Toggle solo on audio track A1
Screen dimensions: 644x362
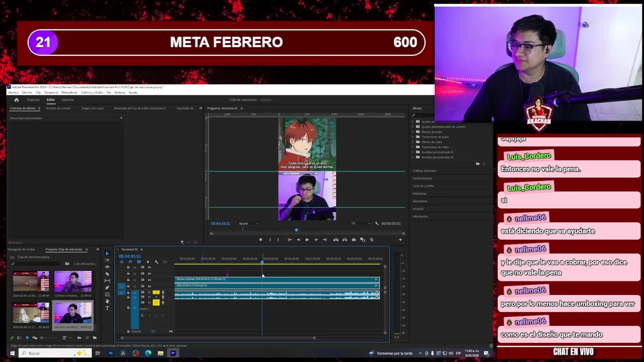(156, 293)
